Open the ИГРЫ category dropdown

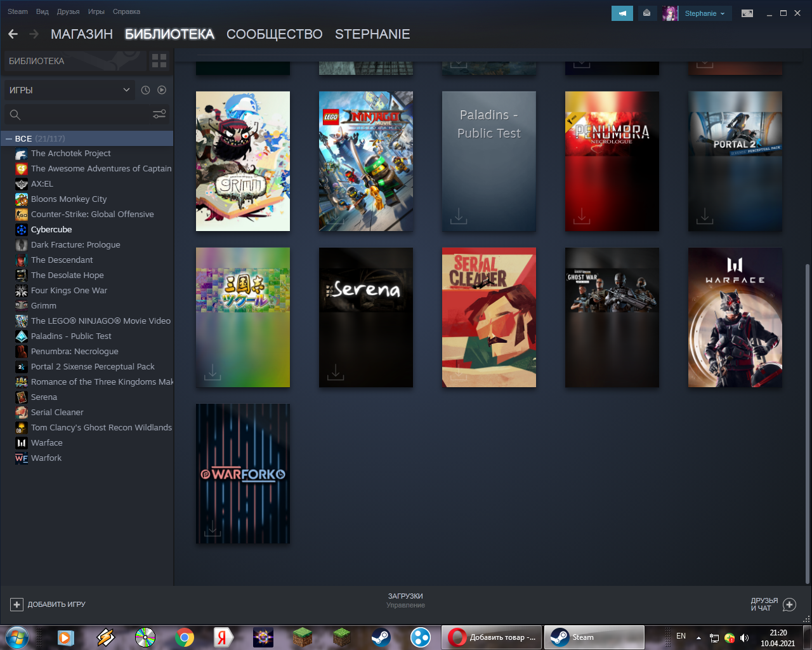[x=69, y=90]
